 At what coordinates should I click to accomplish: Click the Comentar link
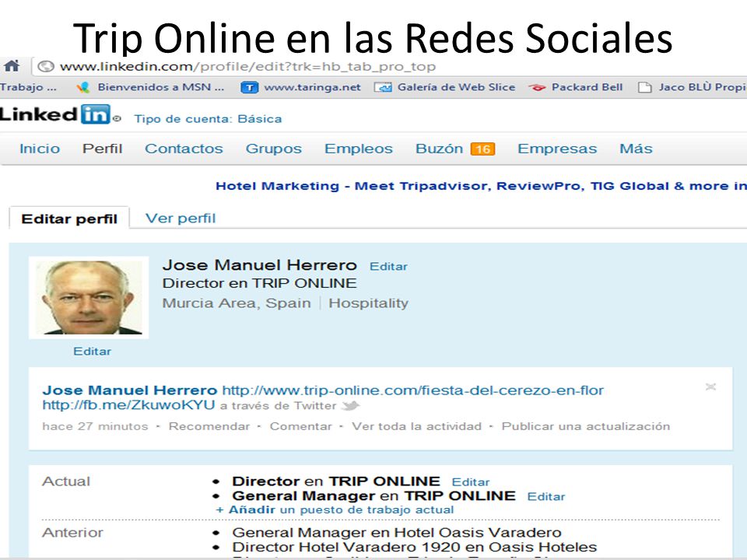(300, 426)
